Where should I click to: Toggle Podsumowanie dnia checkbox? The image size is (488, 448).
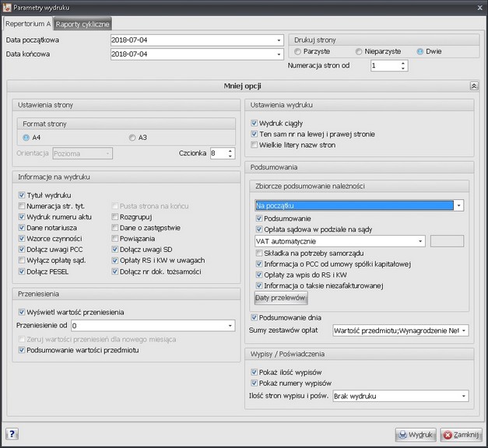tap(255, 317)
